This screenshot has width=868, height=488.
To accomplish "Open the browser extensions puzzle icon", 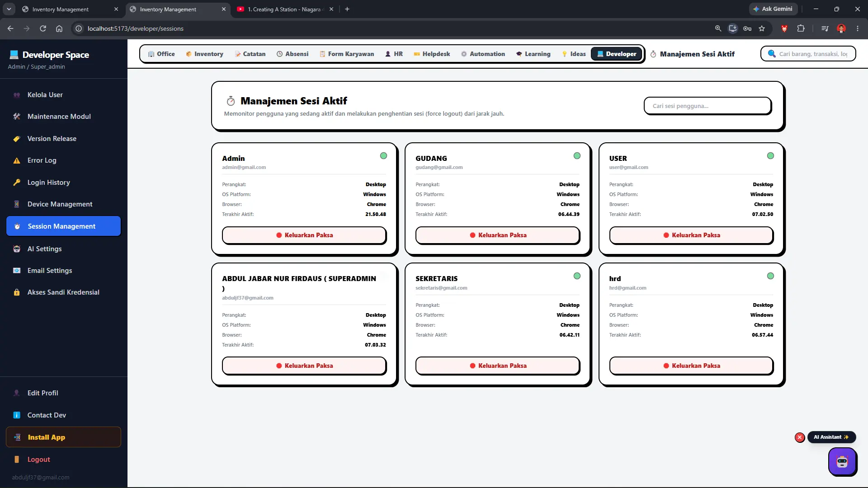I will pos(801,28).
